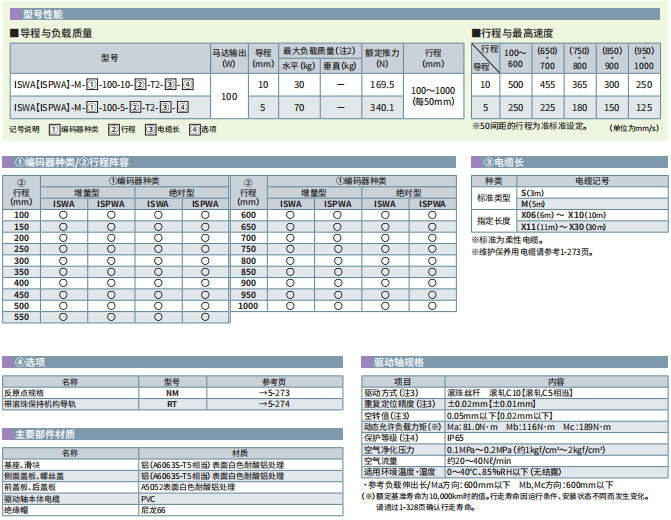Click speed value 225 for lead 5
Screen dimensions: 671x520
pos(547,107)
